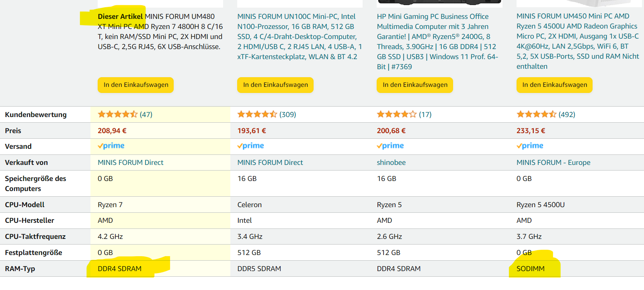Click the CPU-Hersteller value 'Intel'
This screenshot has width=644, height=290.
click(x=244, y=220)
